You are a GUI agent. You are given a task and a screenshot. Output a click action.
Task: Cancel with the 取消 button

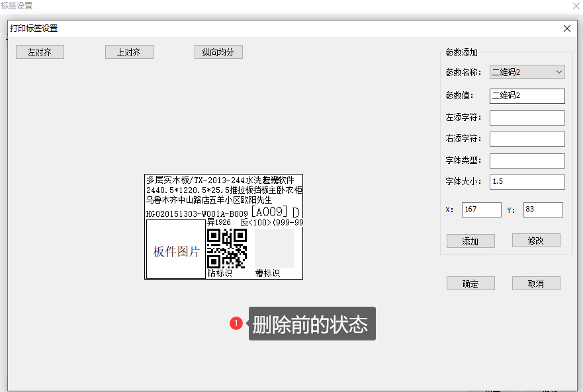coord(536,283)
